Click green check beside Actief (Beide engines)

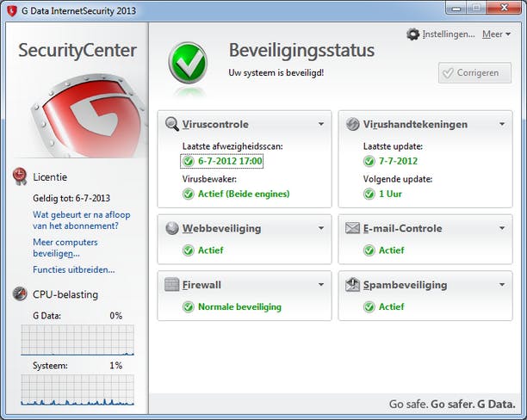[x=189, y=194]
